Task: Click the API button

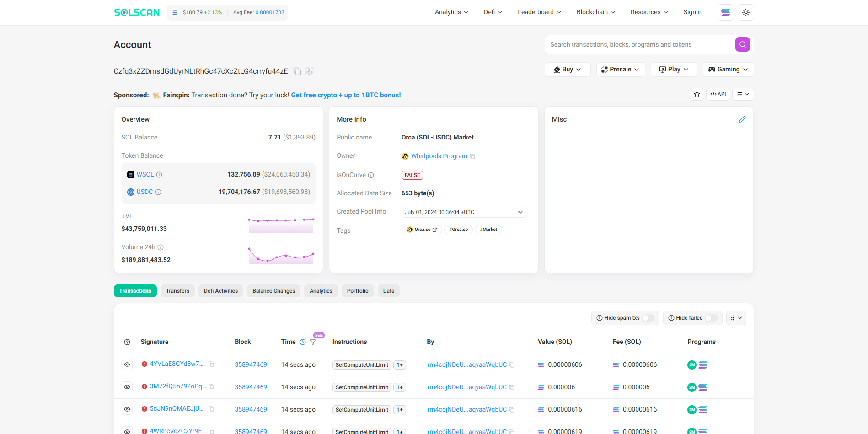Action: (x=718, y=94)
